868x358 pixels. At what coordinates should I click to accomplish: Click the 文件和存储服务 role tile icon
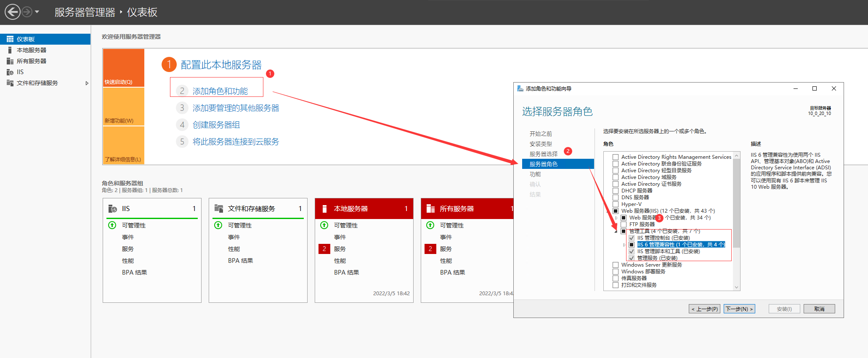[x=219, y=208]
